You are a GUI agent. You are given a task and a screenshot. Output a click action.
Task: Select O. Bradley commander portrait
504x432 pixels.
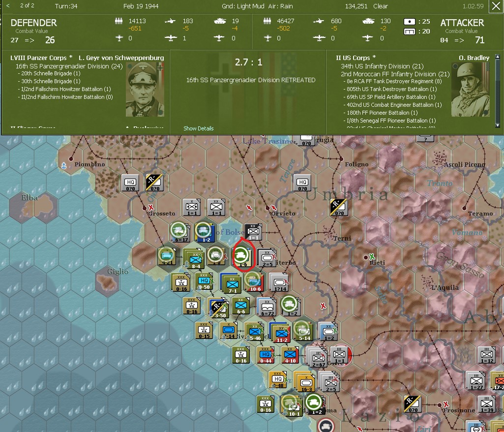470,90
